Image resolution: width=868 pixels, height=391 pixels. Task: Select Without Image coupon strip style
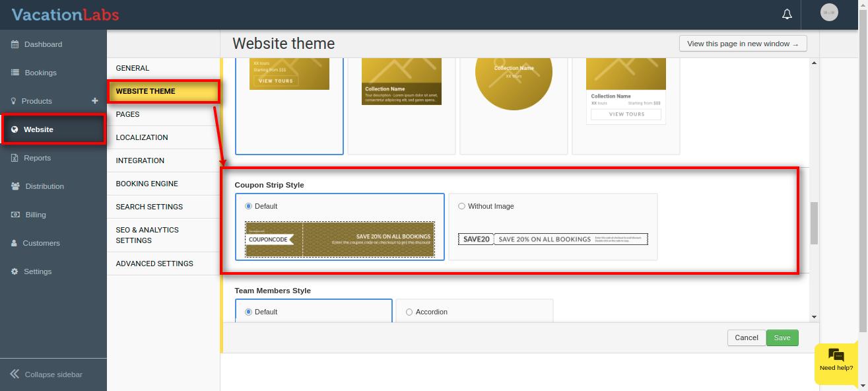coord(461,206)
